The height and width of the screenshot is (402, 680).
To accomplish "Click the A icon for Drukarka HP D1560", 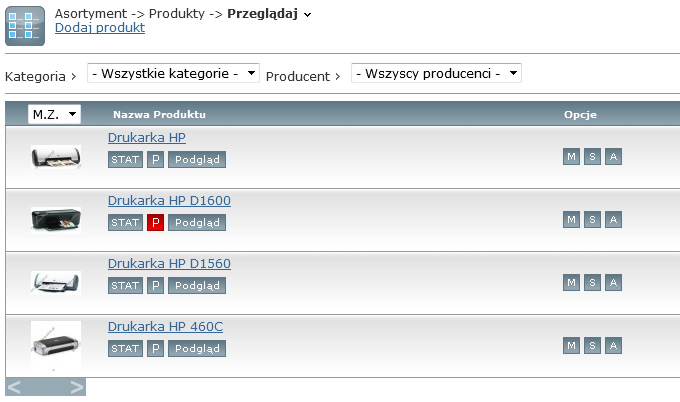I will tap(613, 283).
